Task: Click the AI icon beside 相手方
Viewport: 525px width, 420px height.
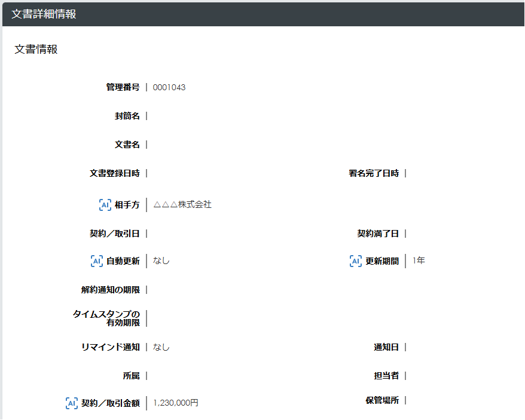Action: [103, 204]
